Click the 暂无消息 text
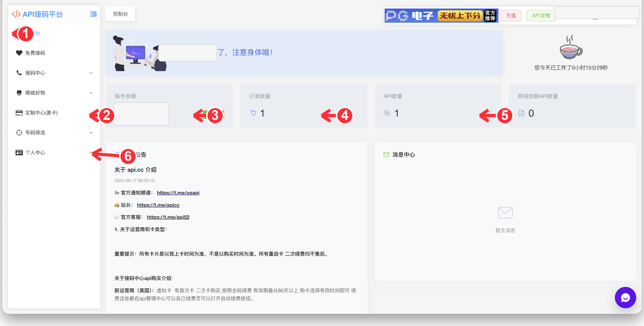The width and height of the screenshot is (644, 326). [x=505, y=230]
